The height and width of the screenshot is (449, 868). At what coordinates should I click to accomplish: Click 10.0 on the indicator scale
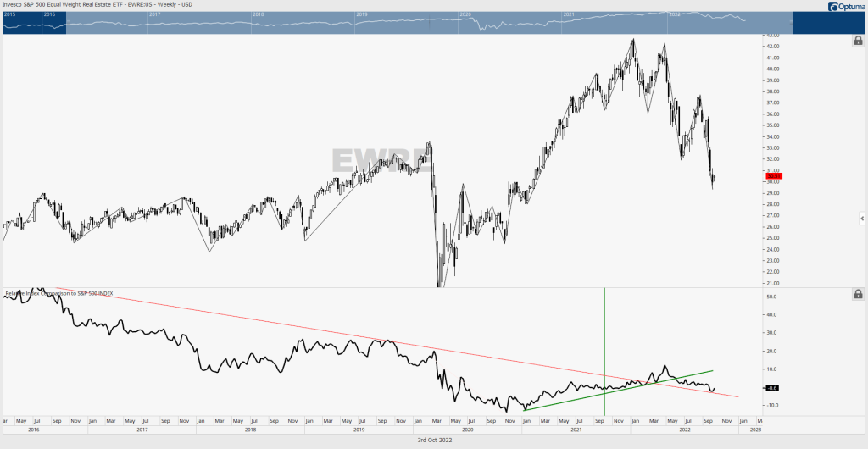click(x=773, y=369)
